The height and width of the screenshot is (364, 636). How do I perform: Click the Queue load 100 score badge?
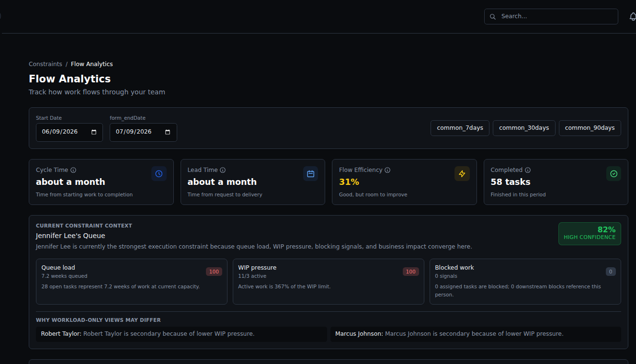(x=214, y=272)
